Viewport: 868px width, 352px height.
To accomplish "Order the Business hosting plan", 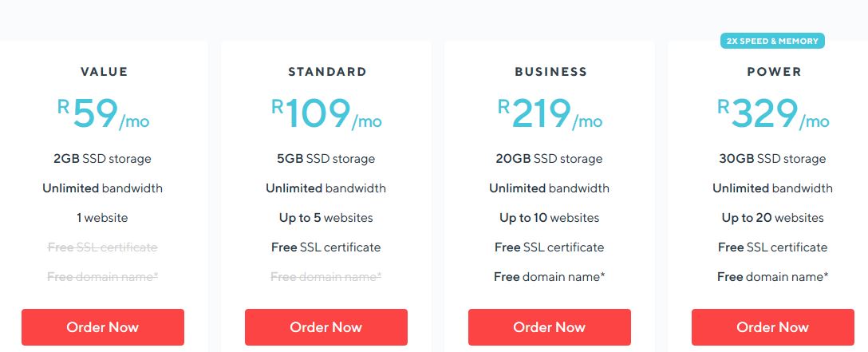I will click(549, 327).
